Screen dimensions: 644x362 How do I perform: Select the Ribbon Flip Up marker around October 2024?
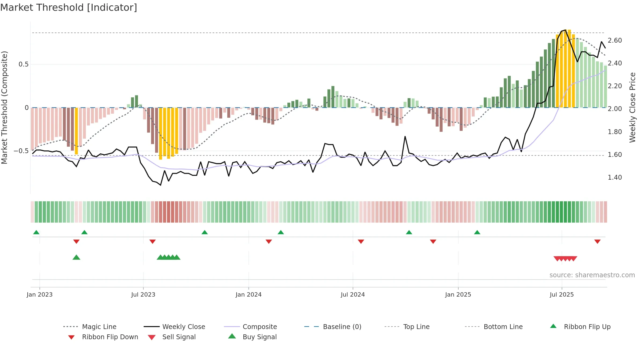point(409,232)
